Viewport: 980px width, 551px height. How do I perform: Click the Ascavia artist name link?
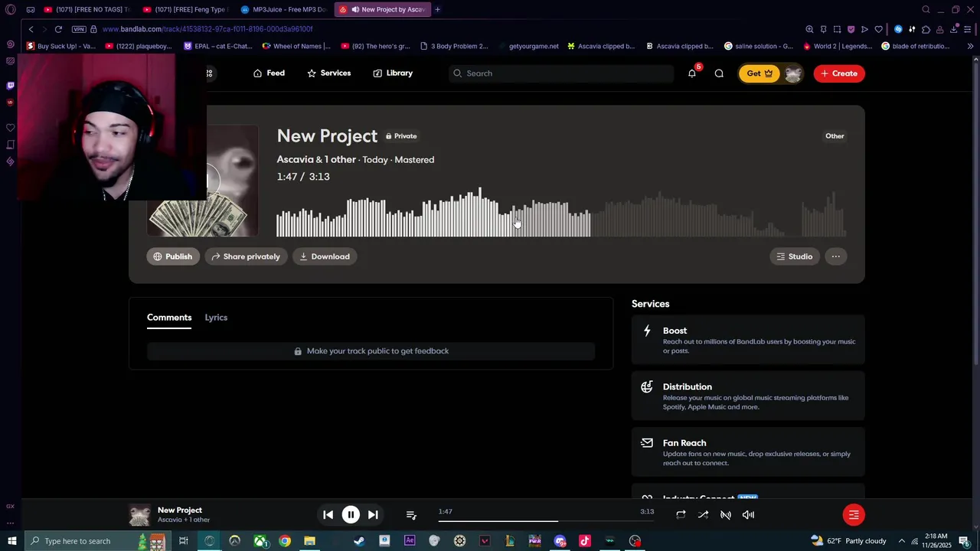click(x=295, y=159)
